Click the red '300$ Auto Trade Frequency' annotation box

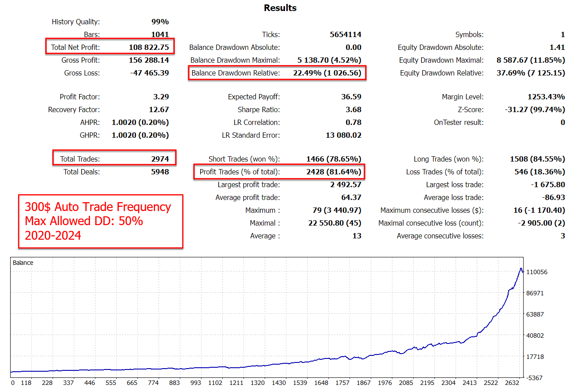[x=100, y=221]
